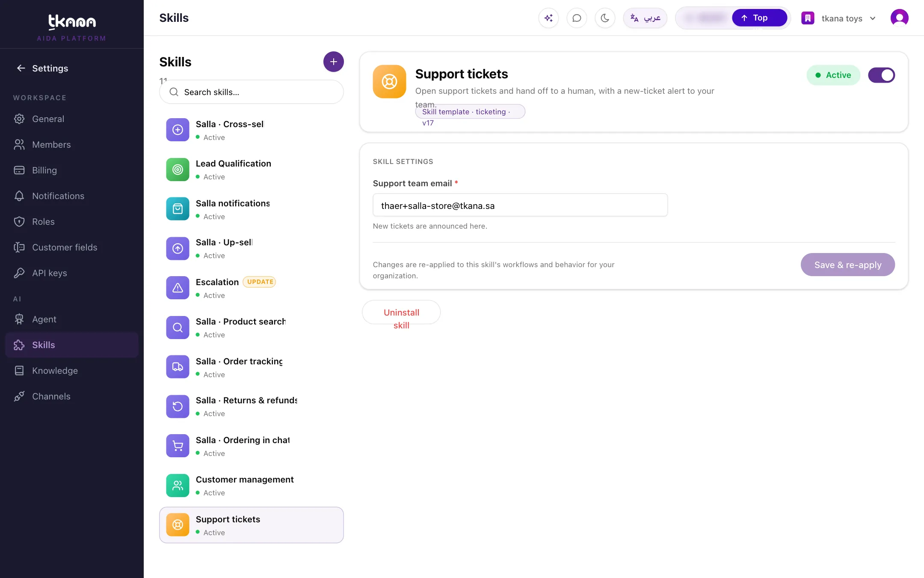Select the Escalation warning skill icon
Viewport: 924px width, 578px height.
[x=178, y=288]
